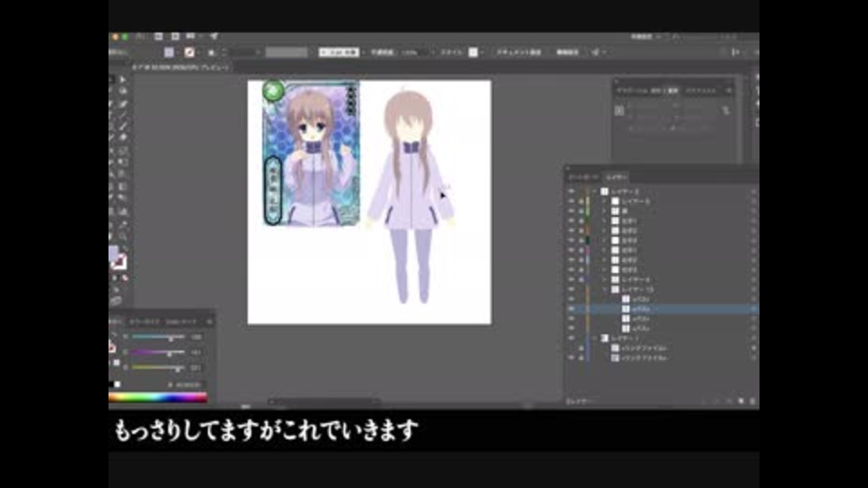Image resolution: width=868 pixels, height=488 pixels.
Task: Click the レイヤー 2 layer thumbnail
Action: pos(605,192)
